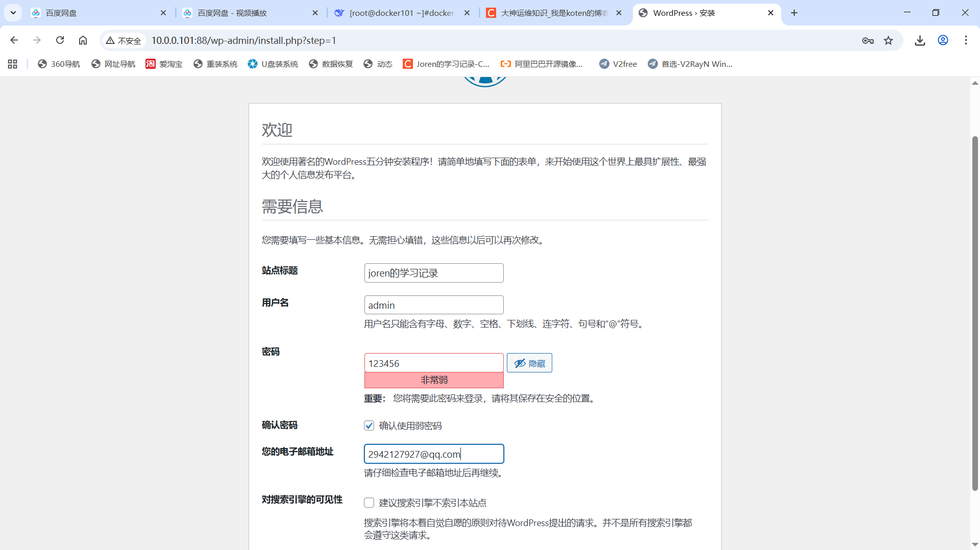The width and height of the screenshot is (980, 550).
Task: Click the 非常弱 password strength indicator
Action: tap(434, 380)
